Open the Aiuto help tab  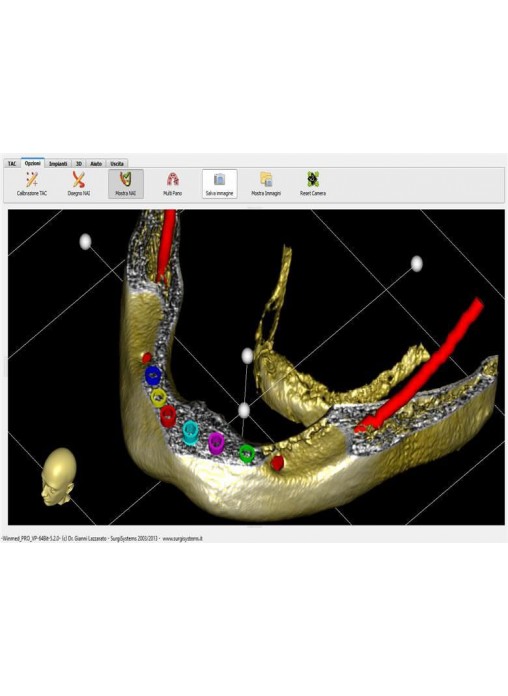pos(96,164)
